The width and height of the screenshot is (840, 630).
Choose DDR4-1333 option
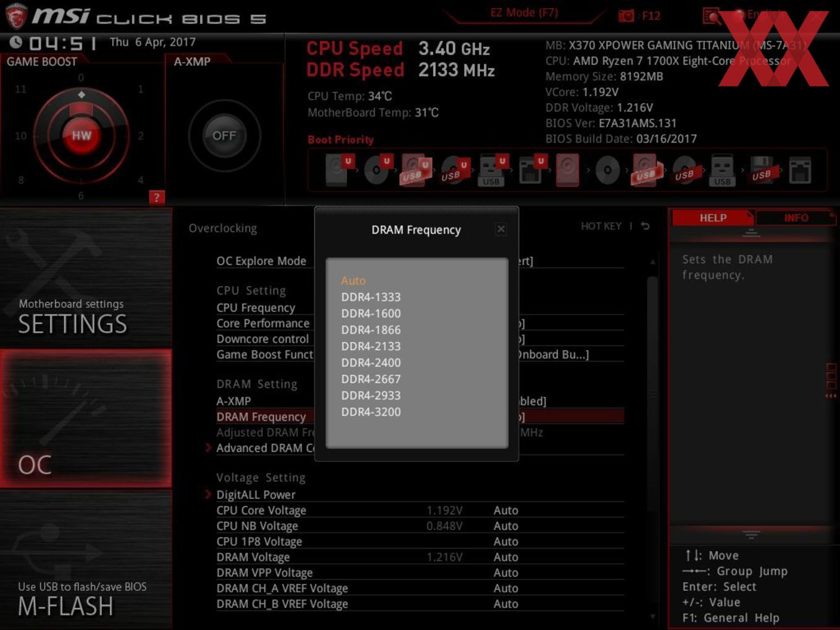[x=371, y=297]
